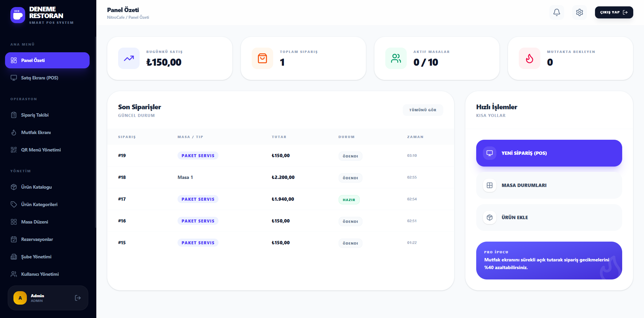This screenshot has width=644, height=318.
Task: Open notifications bell icon
Action: click(x=556, y=12)
